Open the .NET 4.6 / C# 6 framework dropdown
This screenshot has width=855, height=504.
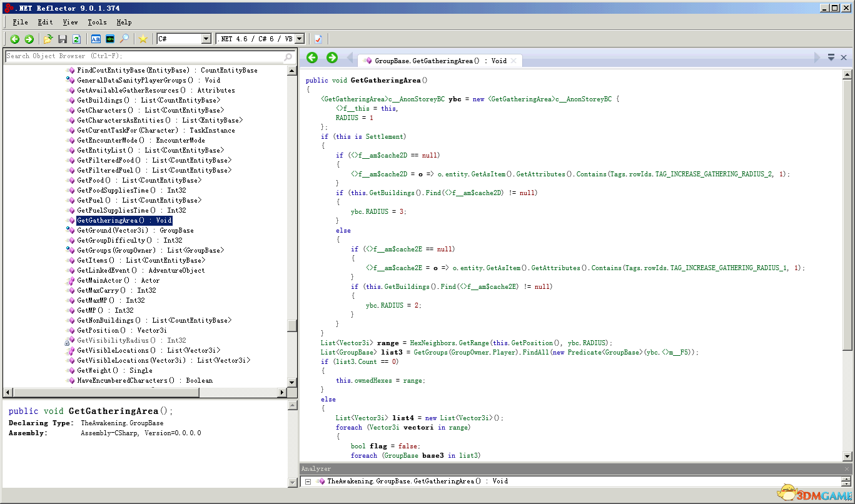click(x=299, y=39)
